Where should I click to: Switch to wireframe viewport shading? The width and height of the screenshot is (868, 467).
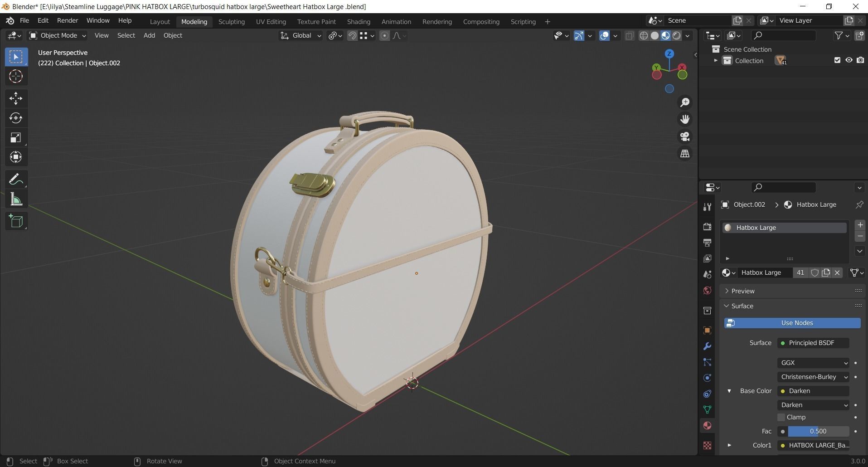[x=644, y=35]
